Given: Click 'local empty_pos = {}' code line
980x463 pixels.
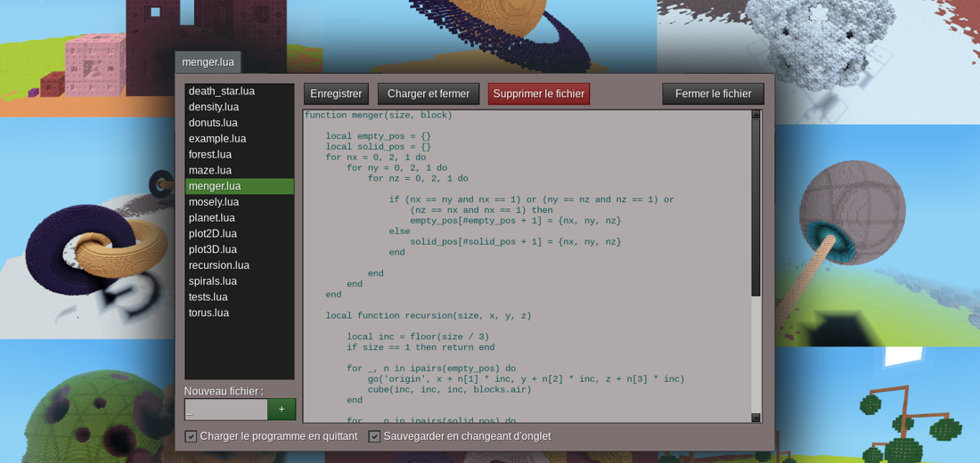Looking at the screenshot, I should tap(378, 136).
